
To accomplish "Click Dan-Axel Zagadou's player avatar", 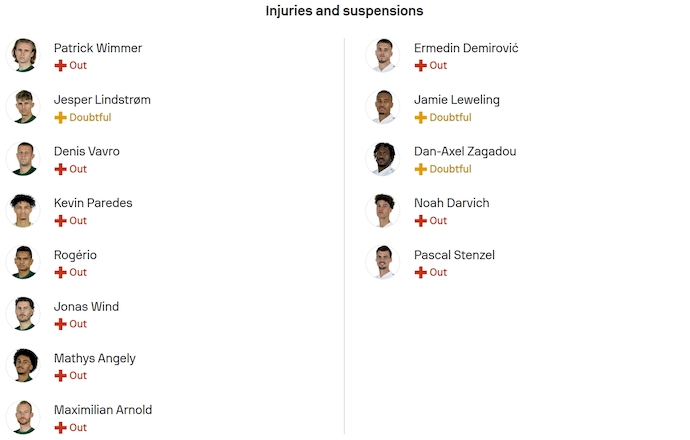I will [x=382, y=159].
